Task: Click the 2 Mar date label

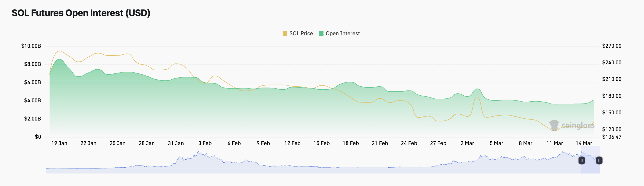Action: click(467, 143)
